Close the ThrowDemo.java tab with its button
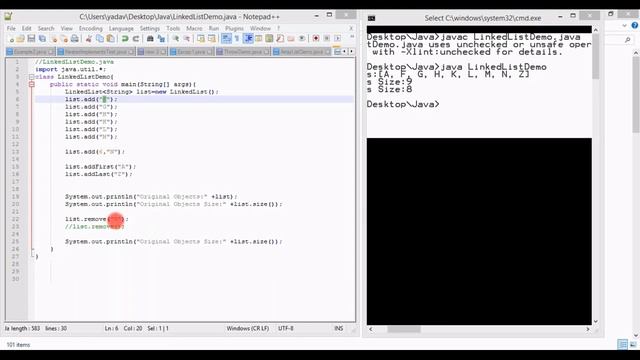The height and width of the screenshot is (360, 640). 266,52
